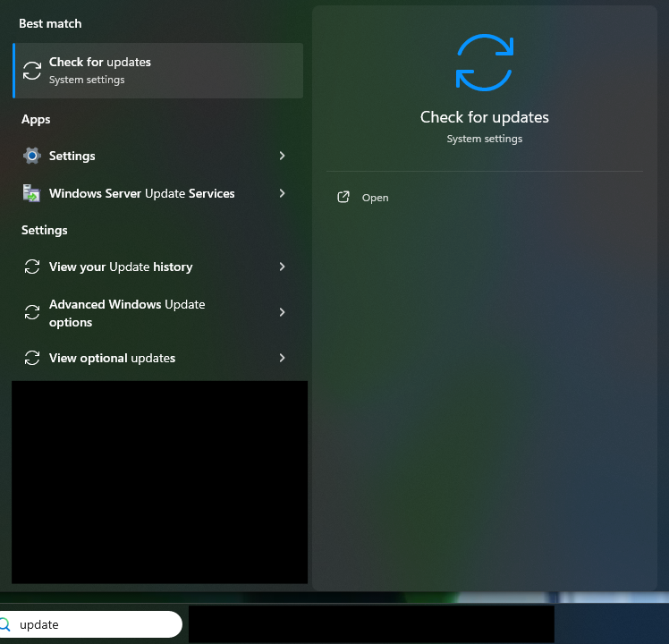The image size is (669, 644).
Task: Expand the Settings app chevron
Action: tap(282, 156)
